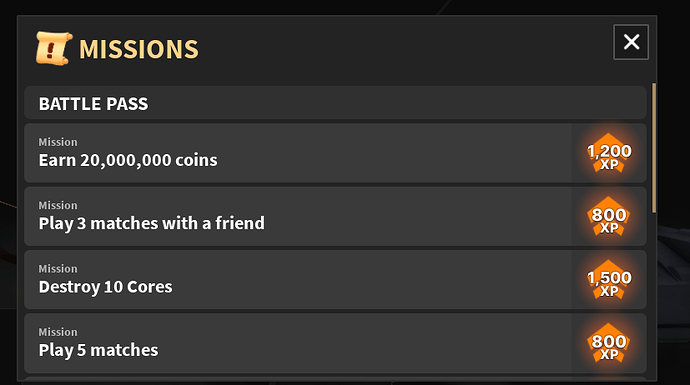690x385 pixels.
Task: Click partially visible mission row at bottom
Action: [335, 379]
